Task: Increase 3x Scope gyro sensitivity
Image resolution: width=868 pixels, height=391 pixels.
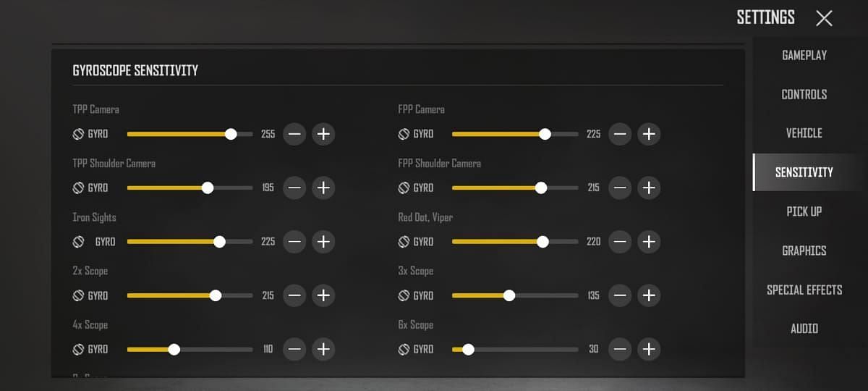Action: coord(649,295)
